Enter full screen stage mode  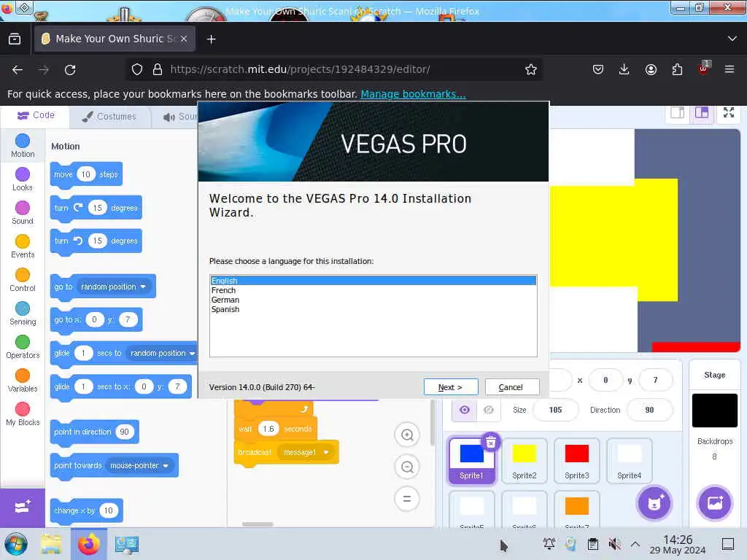click(x=729, y=113)
